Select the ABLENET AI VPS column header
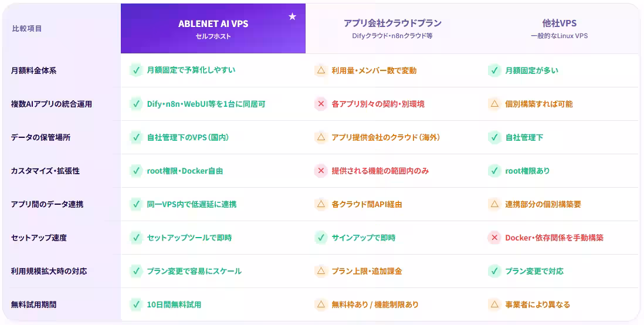Screen dimensions: 644x325 (213, 28)
